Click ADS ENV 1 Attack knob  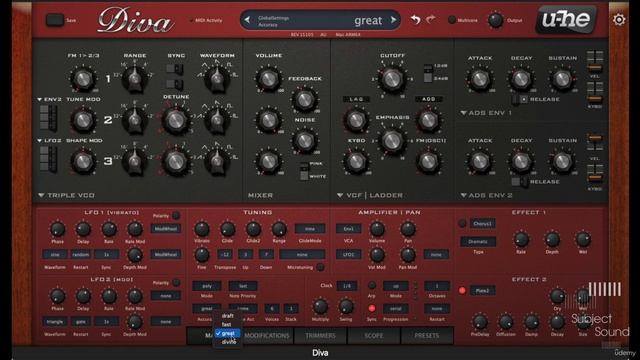tap(480, 80)
